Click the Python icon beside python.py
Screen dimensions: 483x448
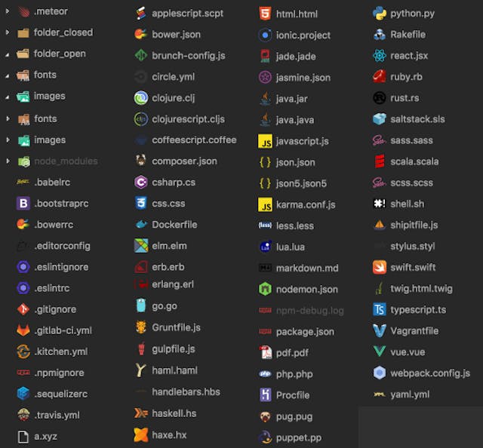coord(379,14)
